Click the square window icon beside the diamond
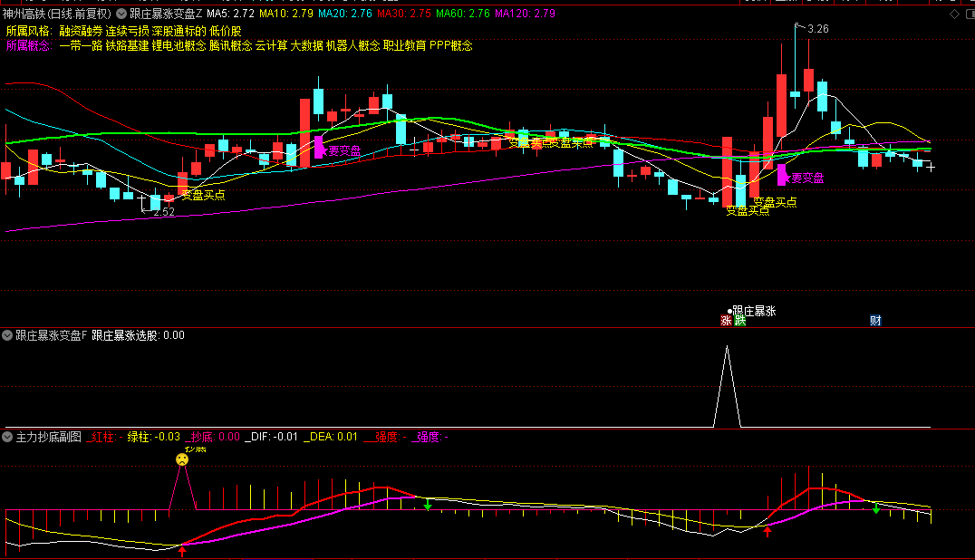The image size is (975, 560). (x=970, y=14)
